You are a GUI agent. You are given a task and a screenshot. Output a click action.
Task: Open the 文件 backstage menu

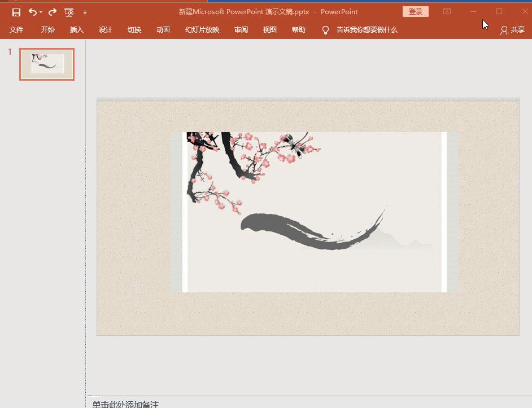(16, 30)
